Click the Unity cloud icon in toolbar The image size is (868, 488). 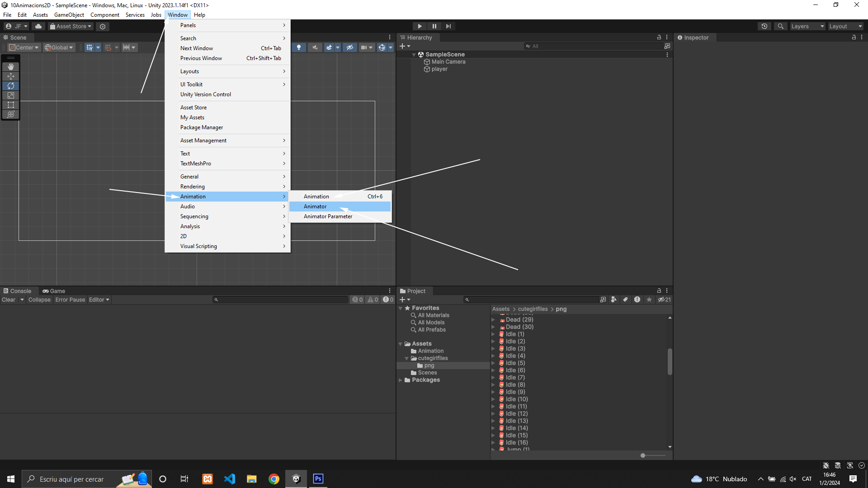(38, 26)
